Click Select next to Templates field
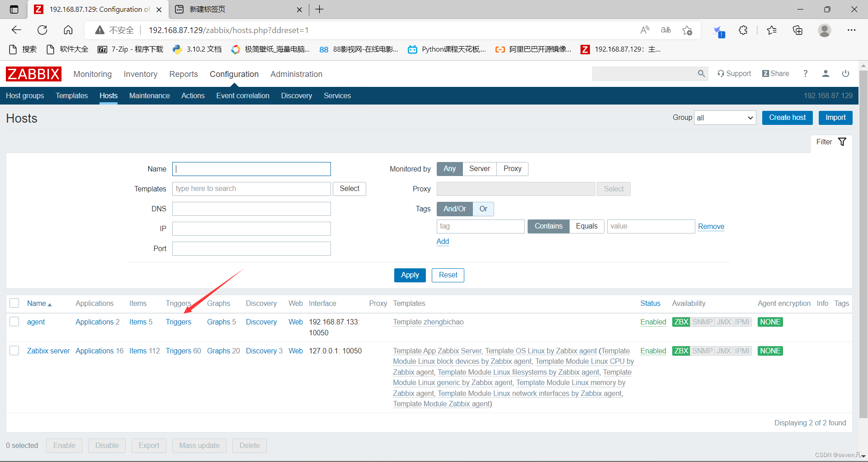This screenshot has height=462, width=868. click(x=349, y=189)
